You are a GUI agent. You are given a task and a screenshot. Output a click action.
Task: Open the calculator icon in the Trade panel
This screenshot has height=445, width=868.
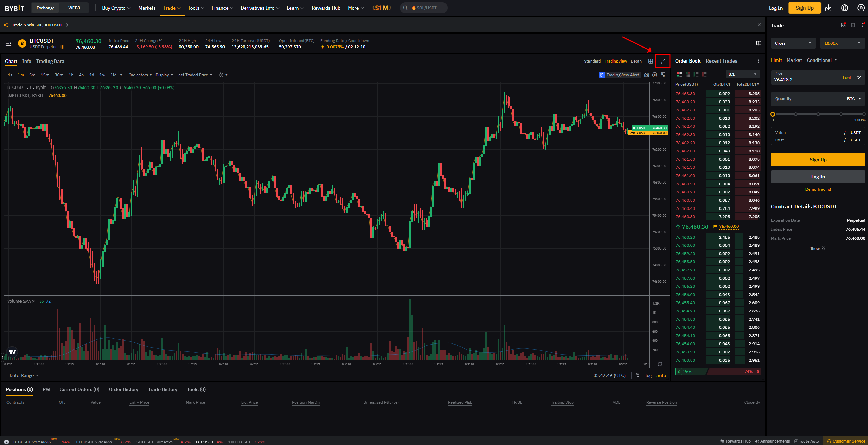pos(853,25)
